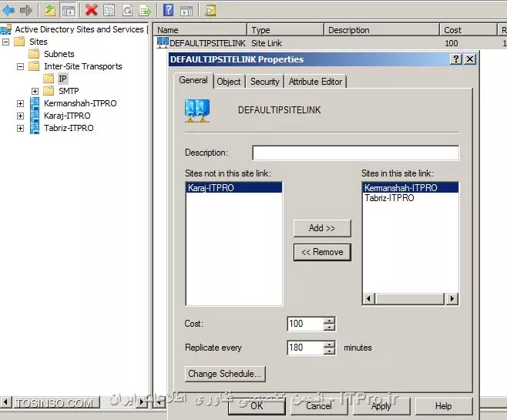Select Active Directory Sites and Services root icon
The width and height of the screenshot is (507, 420).
6,29
